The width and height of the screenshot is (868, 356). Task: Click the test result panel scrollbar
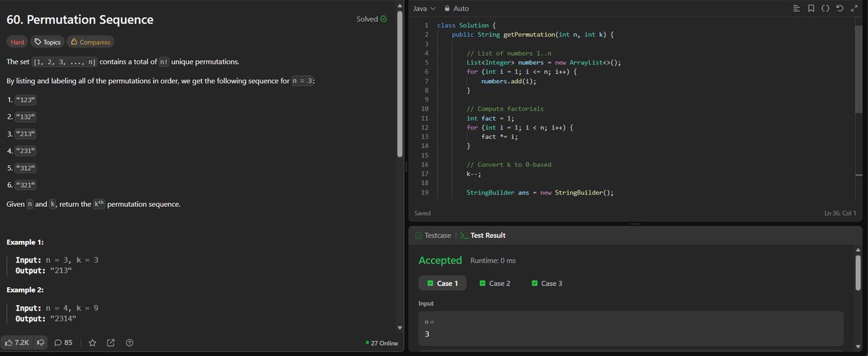(x=859, y=271)
